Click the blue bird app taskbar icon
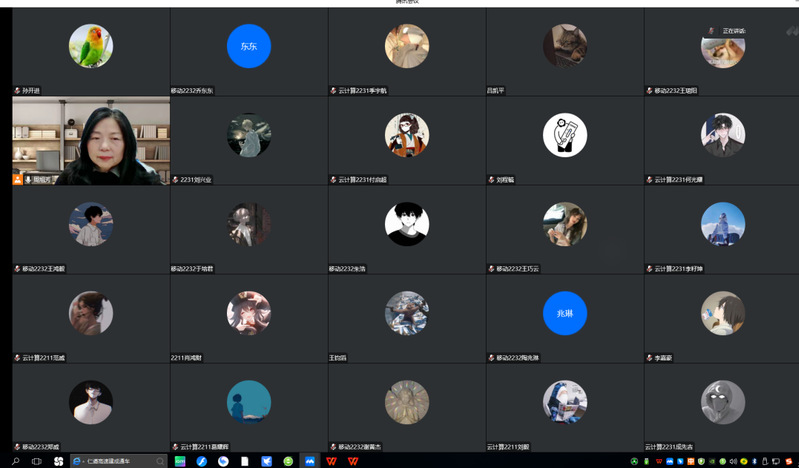 coord(266,461)
